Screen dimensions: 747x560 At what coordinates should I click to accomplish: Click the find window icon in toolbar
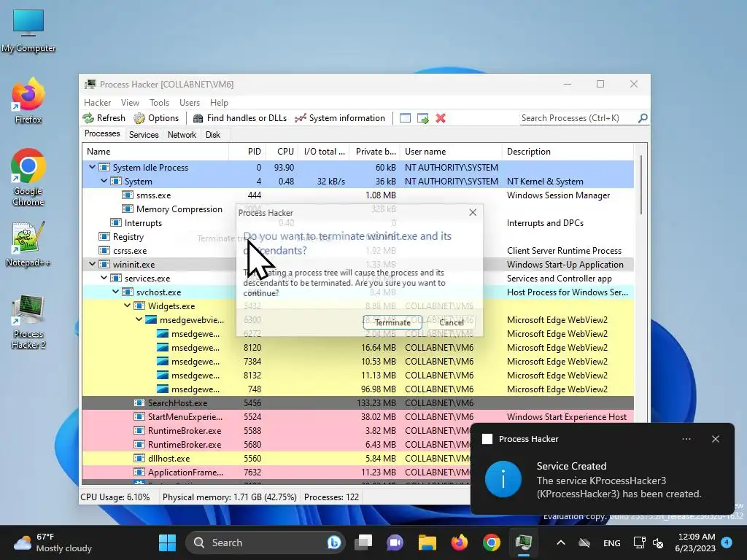click(x=405, y=118)
